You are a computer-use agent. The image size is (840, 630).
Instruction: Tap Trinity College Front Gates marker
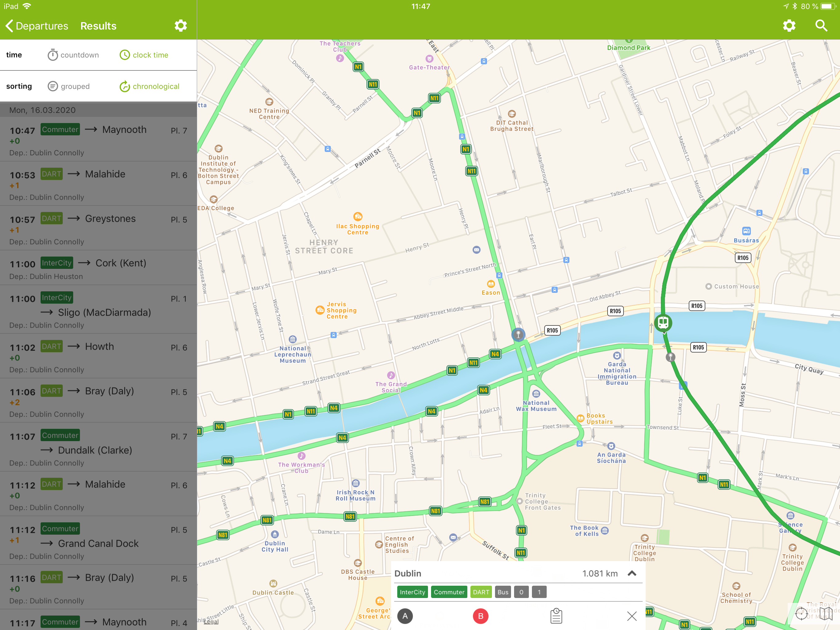coord(520,501)
